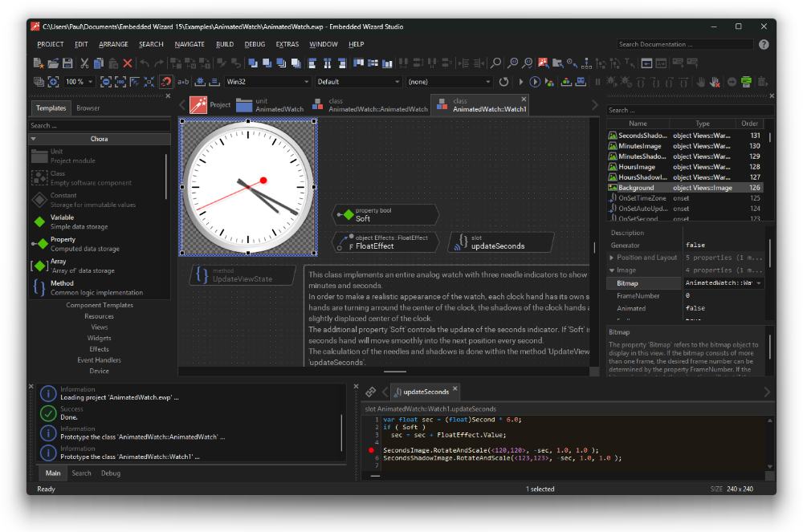Select the Background row in members list

pos(636,188)
